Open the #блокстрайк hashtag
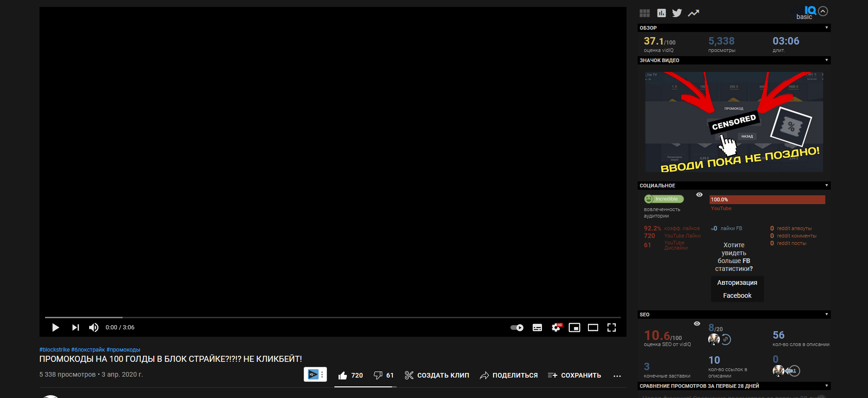868x398 pixels. pyautogui.click(x=88, y=350)
